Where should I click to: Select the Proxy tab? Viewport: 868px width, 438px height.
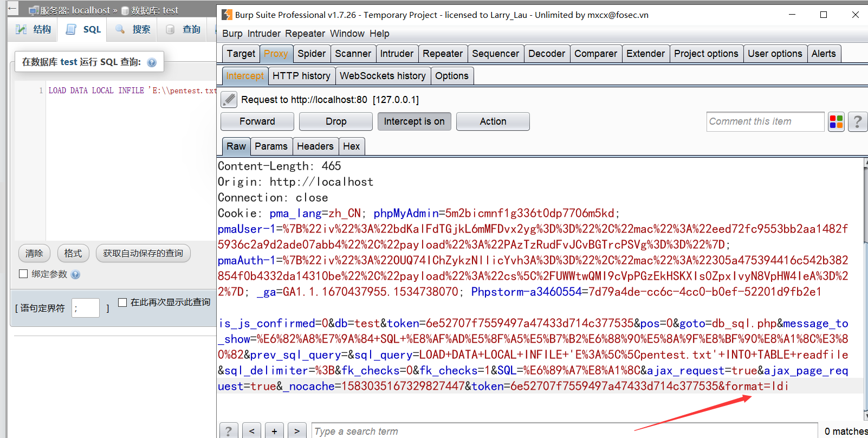pyautogui.click(x=276, y=54)
